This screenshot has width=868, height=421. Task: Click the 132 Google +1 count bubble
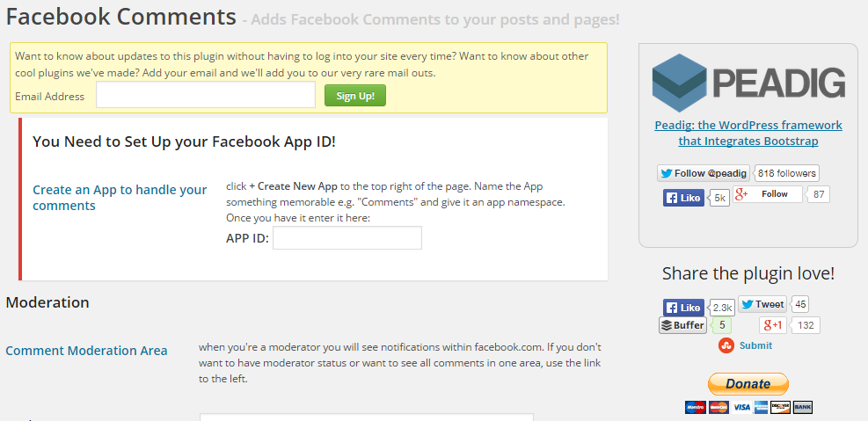pos(806,325)
